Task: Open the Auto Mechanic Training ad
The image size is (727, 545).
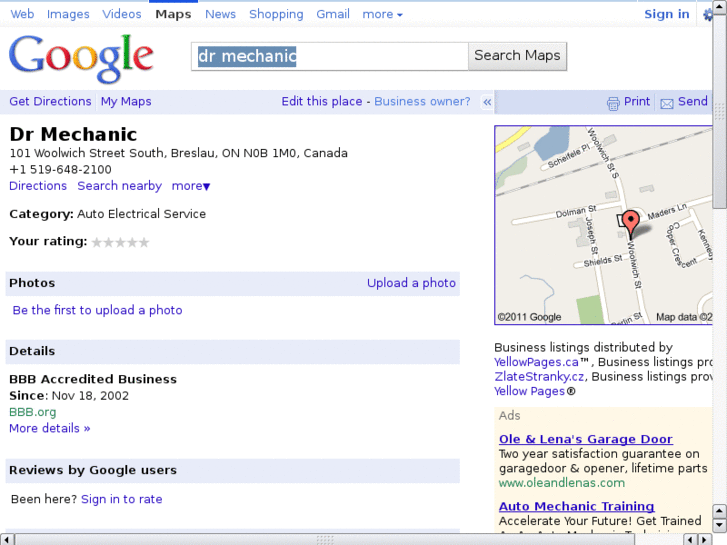Action: click(577, 506)
